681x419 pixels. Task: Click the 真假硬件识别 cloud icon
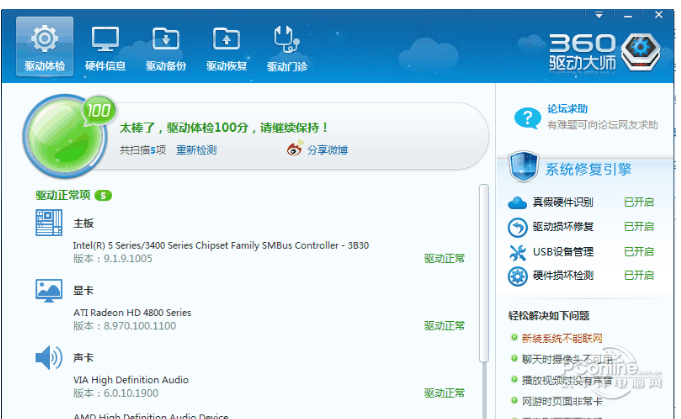click(517, 202)
